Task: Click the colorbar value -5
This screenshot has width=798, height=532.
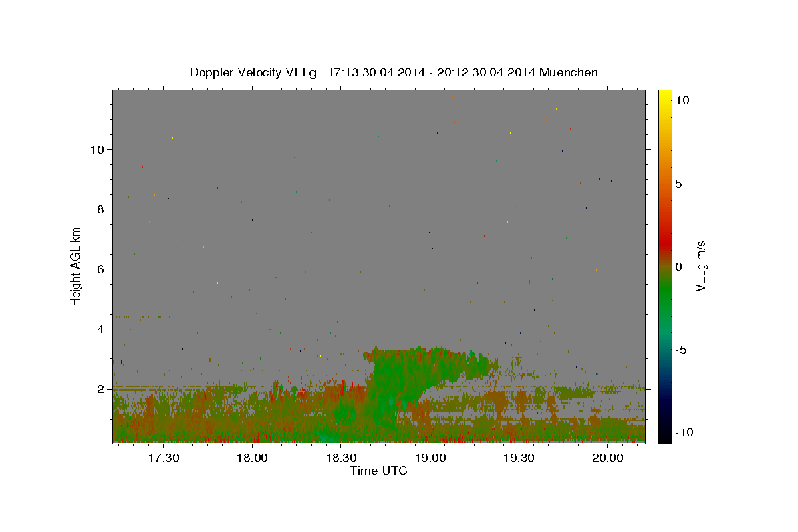Action: pos(680,350)
